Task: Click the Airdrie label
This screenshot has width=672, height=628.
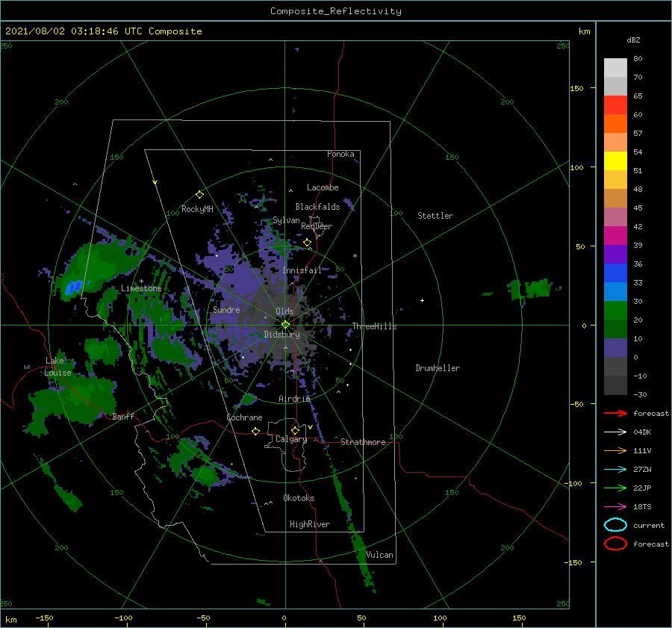Action: [294, 399]
